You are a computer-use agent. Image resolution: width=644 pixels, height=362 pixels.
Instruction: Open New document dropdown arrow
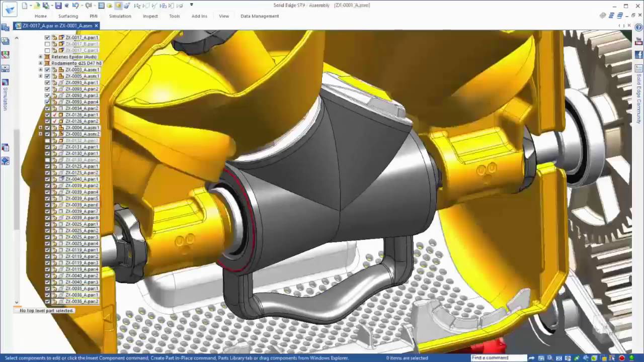[30, 6]
